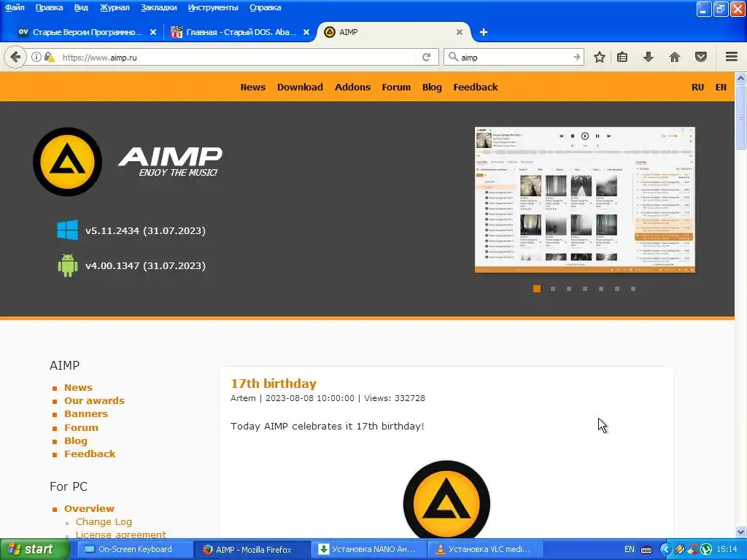Click the Android robot download icon

(x=68, y=265)
